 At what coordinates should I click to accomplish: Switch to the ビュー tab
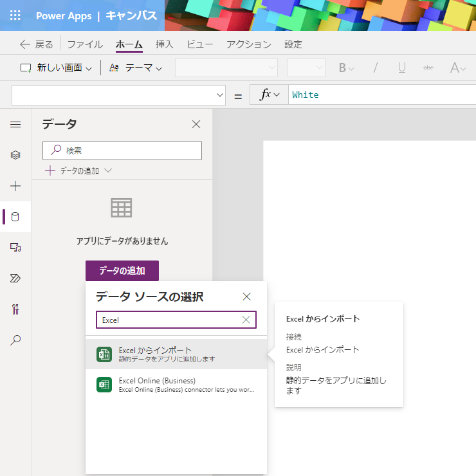200,44
